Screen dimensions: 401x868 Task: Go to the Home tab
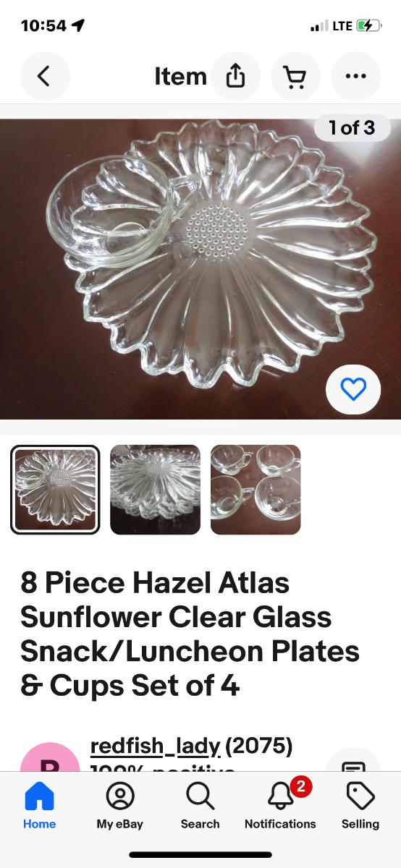tap(39, 807)
